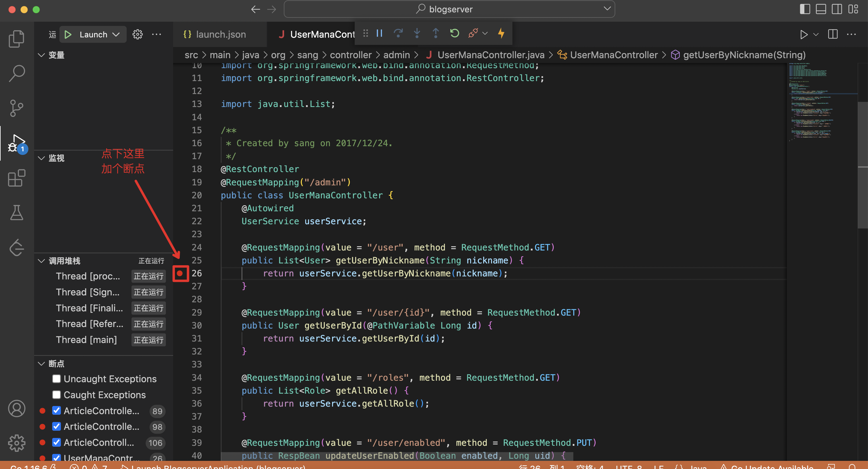Select Thread [main] in the call stack
This screenshot has width=868, height=469.
[x=86, y=340]
